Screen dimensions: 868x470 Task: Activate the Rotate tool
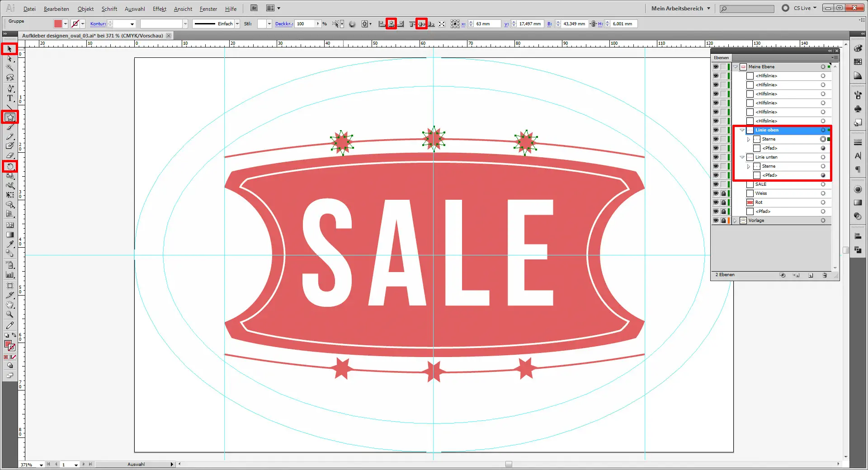tap(10, 167)
